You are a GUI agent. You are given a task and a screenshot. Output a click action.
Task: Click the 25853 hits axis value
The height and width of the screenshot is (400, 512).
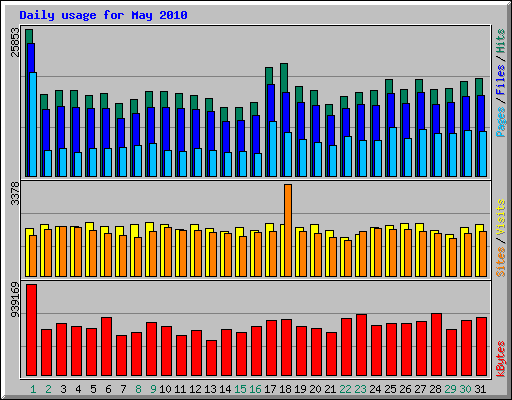tap(15, 42)
